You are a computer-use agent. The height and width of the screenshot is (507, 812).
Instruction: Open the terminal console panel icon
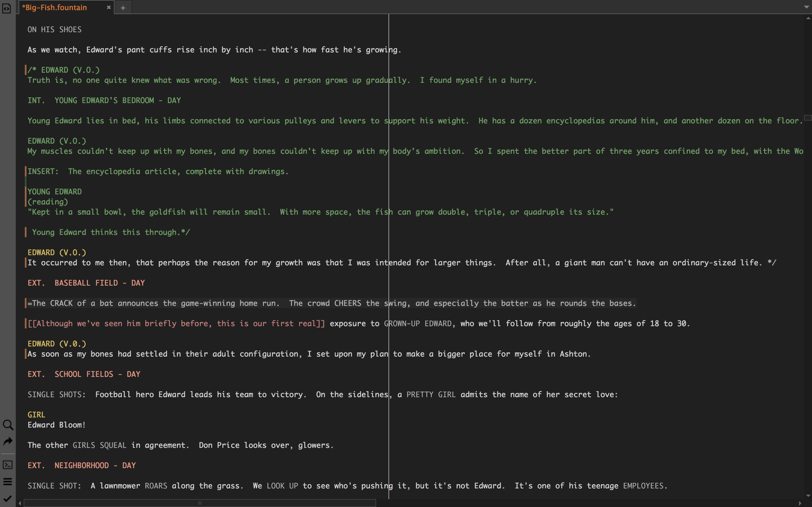pyautogui.click(x=7, y=464)
